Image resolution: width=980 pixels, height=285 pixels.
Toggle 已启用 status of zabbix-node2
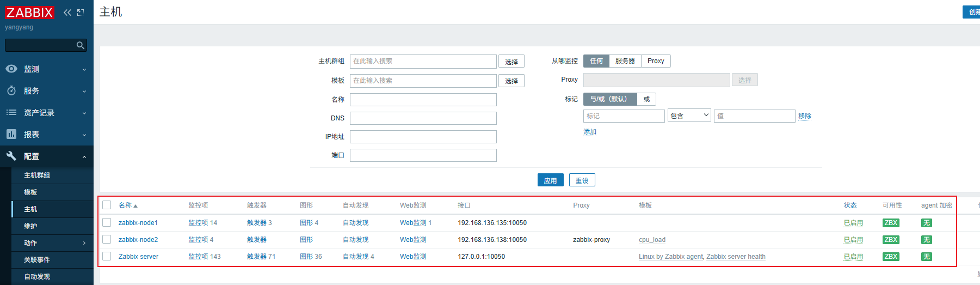coord(853,240)
